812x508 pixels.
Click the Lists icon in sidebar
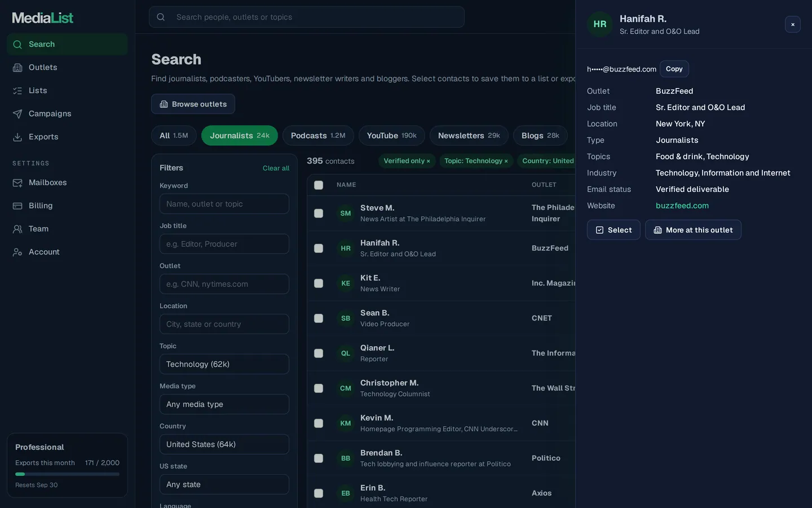coord(17,91)
